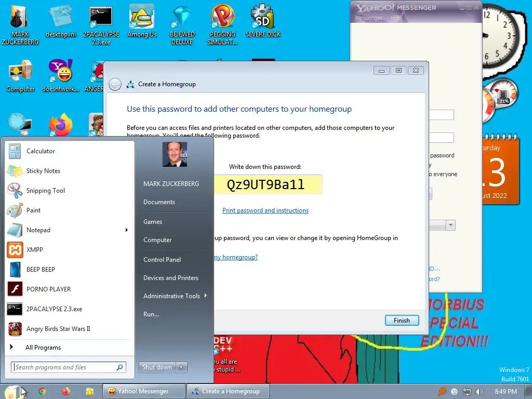Click Print password and instructions link
The width and height of the screenshot is (532, 399).
tap(265, 210)
